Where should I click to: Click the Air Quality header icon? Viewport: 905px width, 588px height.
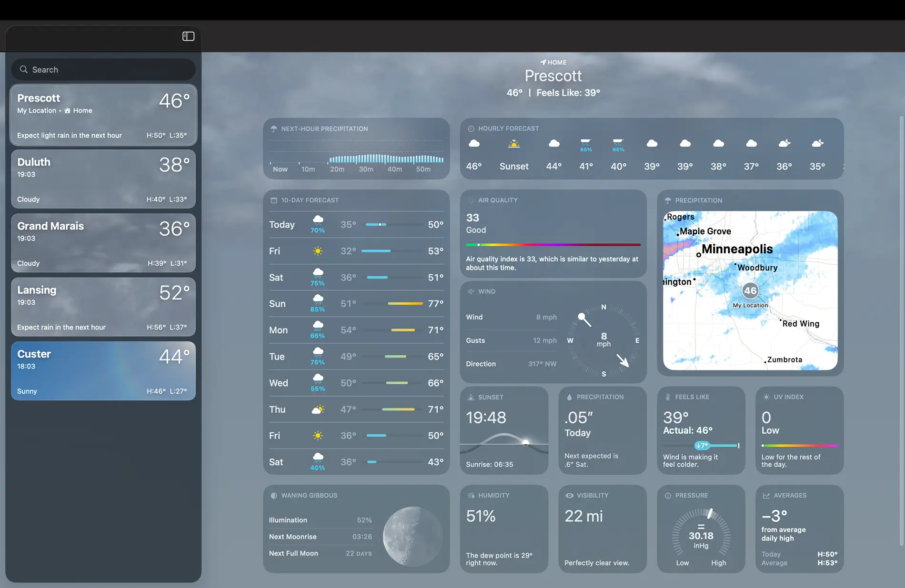(x=471, y=200)
